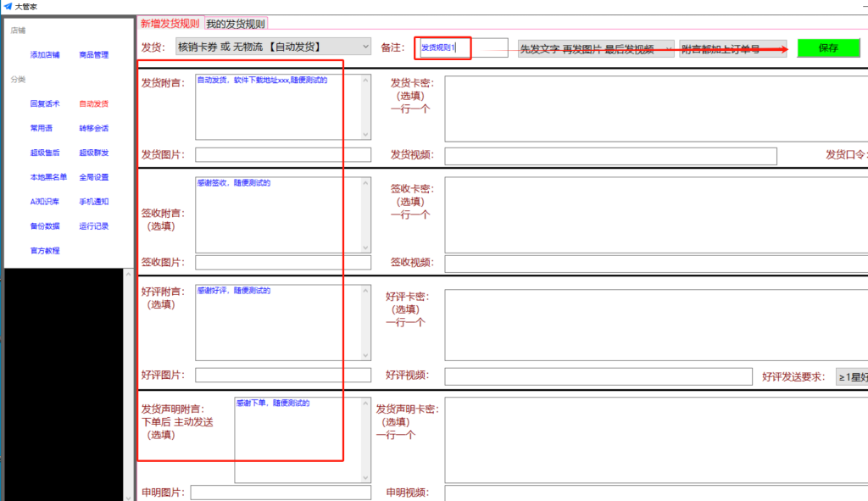Click down arrow of 发货声明附言 scrollbar
The height and width of the screenshot is (501, 868).
pos(365,477)
